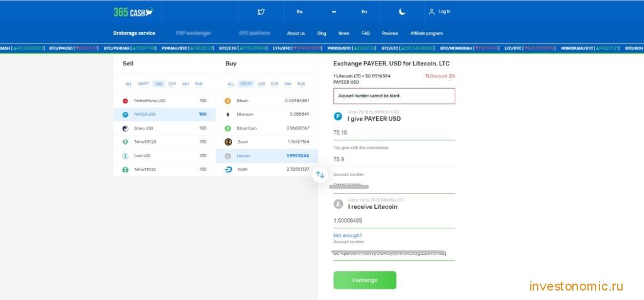Click Binary USD icon
The width and height of the screenshot is (644, 300).
click(x=125, y=128)
